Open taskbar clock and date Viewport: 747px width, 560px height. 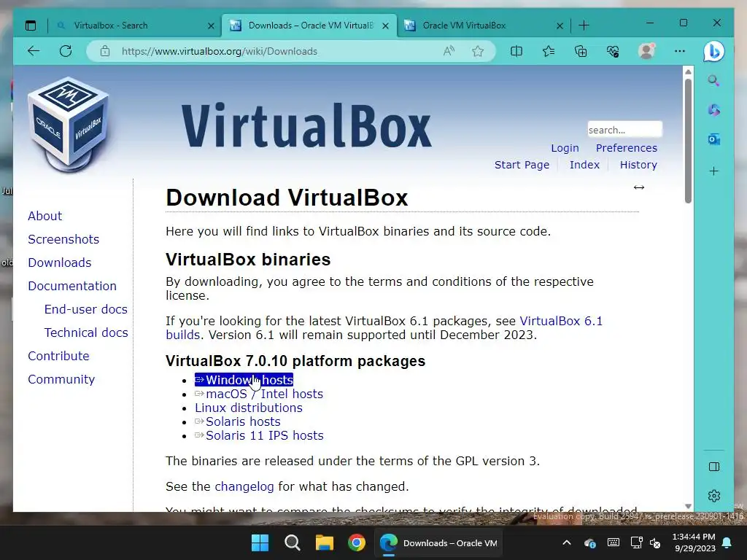(x=694, y=542)
